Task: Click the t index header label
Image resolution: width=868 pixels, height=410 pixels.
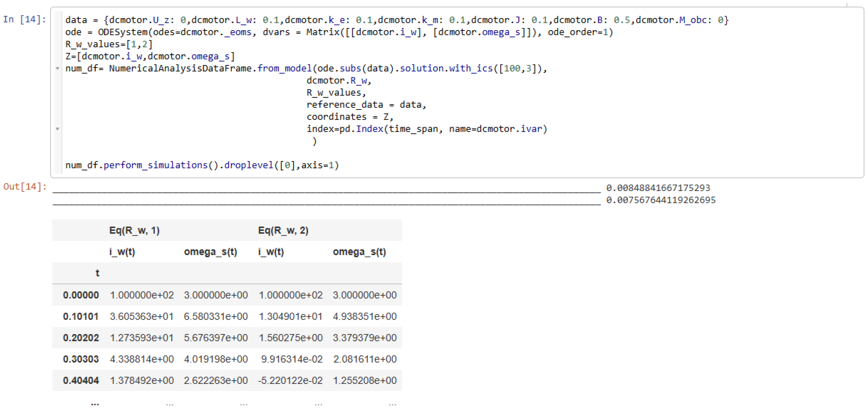Action: 97,273
